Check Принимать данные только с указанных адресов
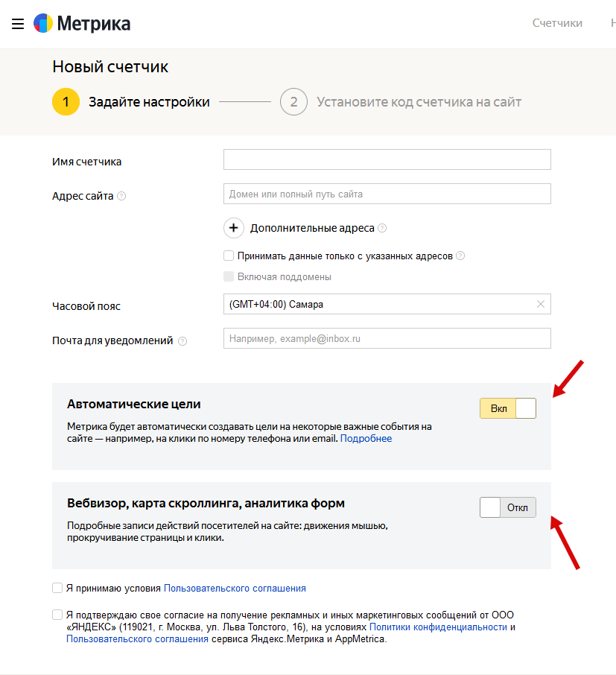 [229, 256]
